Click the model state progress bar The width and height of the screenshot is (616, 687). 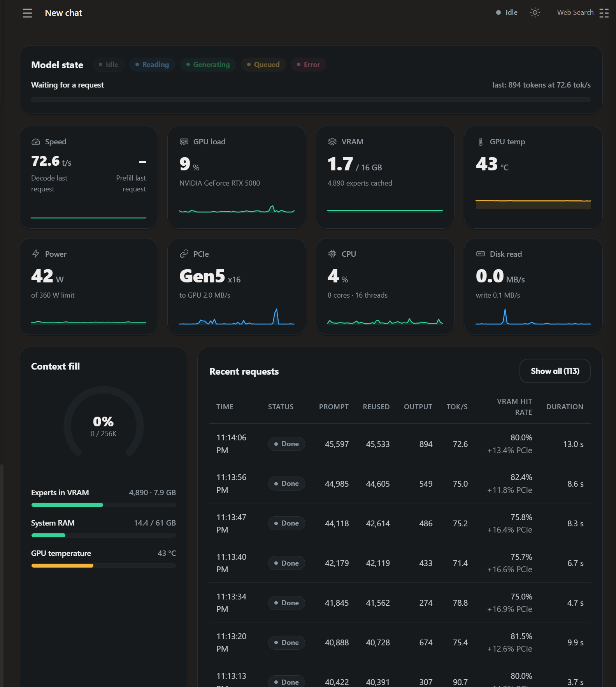point(311,100)
